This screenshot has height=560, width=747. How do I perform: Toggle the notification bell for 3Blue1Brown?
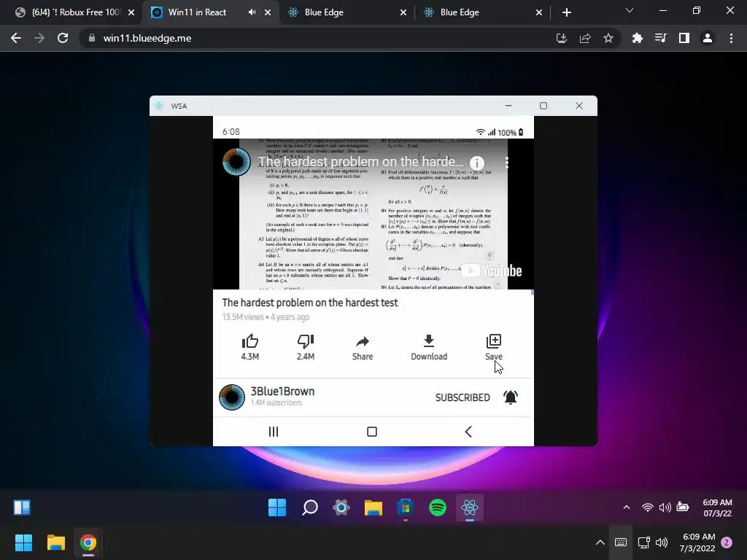(510, 397)
